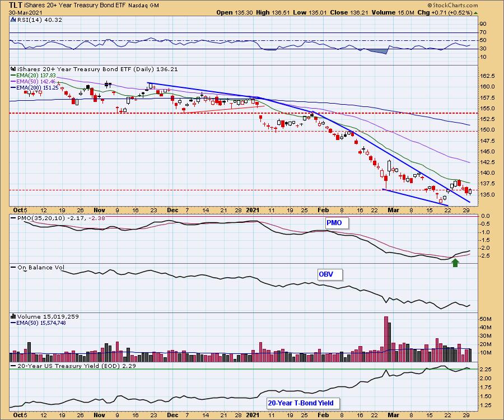Click the 1.25 yield axis label
The image size is (504, 420).
pyautogui.click(x=486, y=405)
